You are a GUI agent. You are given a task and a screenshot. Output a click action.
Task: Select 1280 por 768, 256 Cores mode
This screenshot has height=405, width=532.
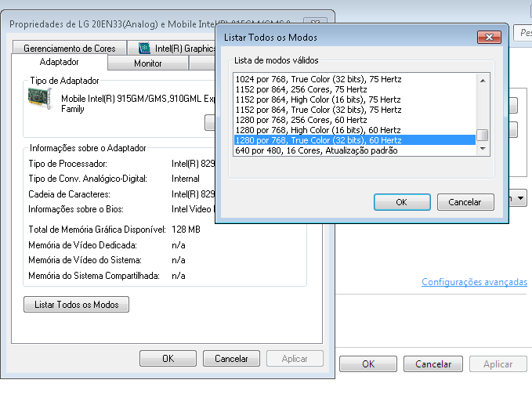355,120
